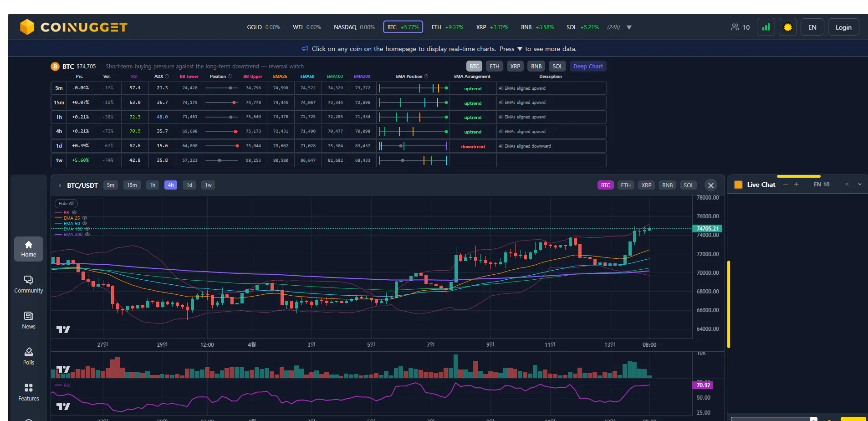Toggle EMA 50 visibility eye
Screen dimensions: 868x421
85,223
